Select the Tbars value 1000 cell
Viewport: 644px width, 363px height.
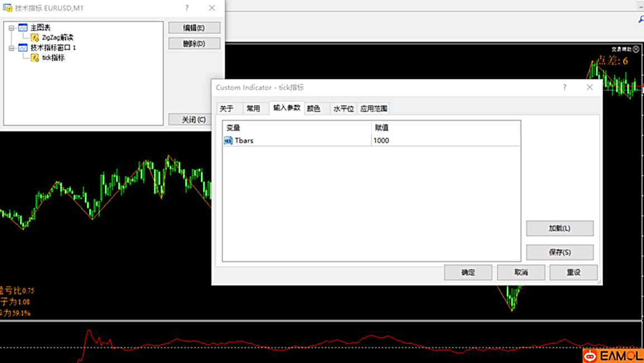445,141
